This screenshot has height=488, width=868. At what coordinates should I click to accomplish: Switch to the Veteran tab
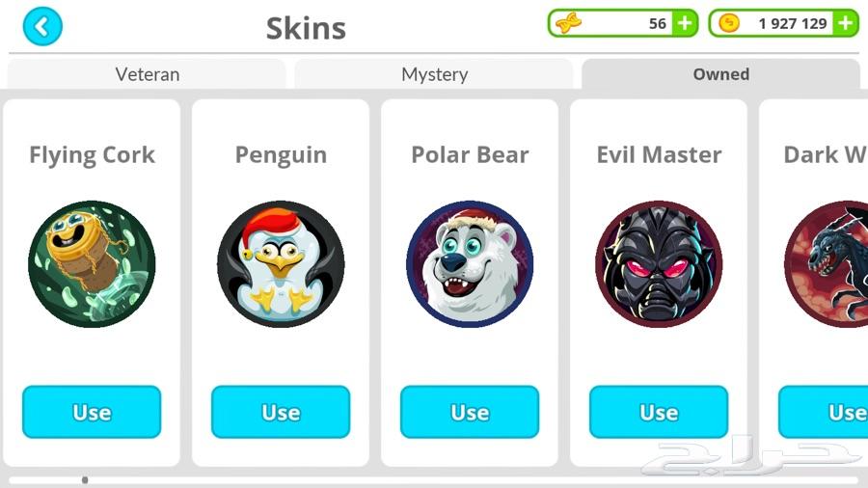click(x=148, y=74)
